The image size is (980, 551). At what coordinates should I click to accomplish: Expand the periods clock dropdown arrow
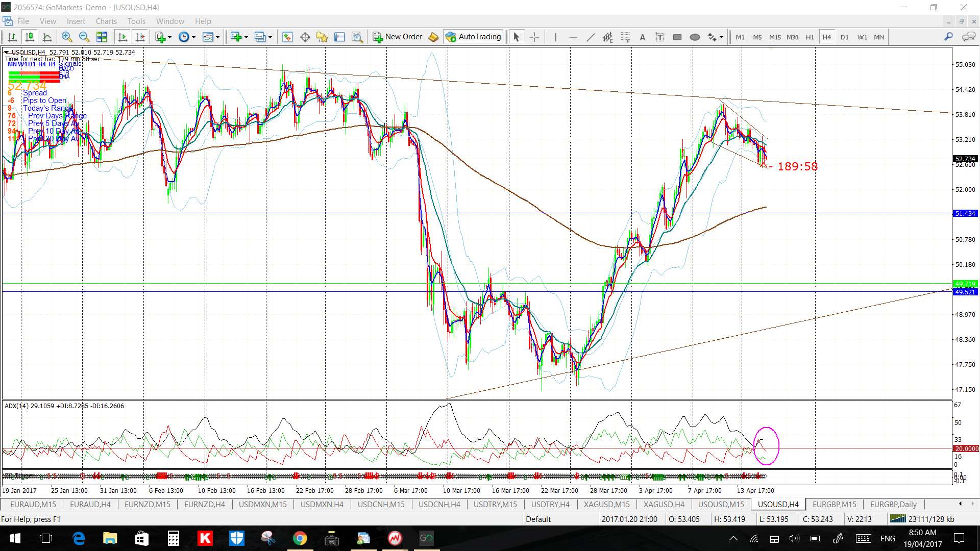(x=193, y=37)
